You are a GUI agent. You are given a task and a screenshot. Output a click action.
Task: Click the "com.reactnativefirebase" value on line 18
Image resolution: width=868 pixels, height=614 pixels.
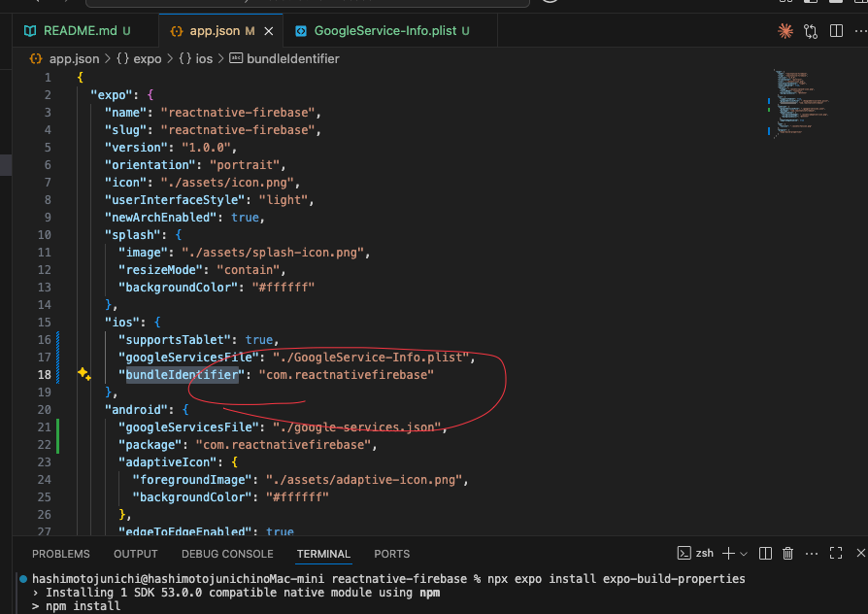(347, 375)
